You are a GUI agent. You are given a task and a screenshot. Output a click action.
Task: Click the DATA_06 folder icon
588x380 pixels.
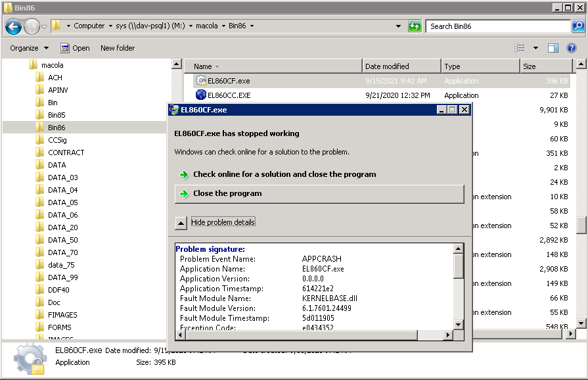coord(40,214)
